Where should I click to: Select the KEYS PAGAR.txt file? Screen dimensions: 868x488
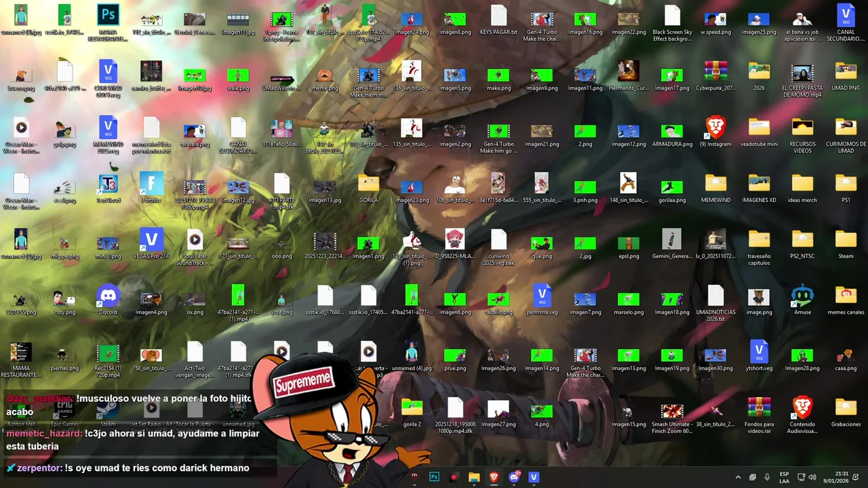point(498,20)
